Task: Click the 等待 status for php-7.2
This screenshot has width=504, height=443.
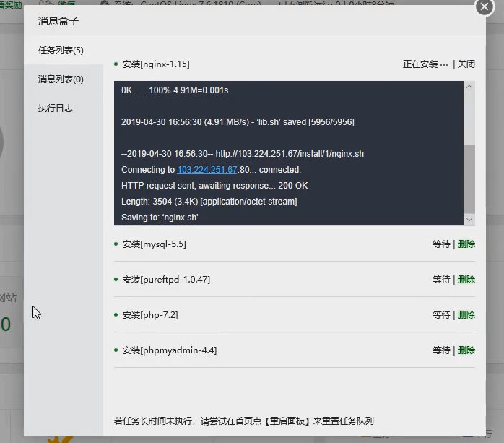Action: click(x=441, y=315)
